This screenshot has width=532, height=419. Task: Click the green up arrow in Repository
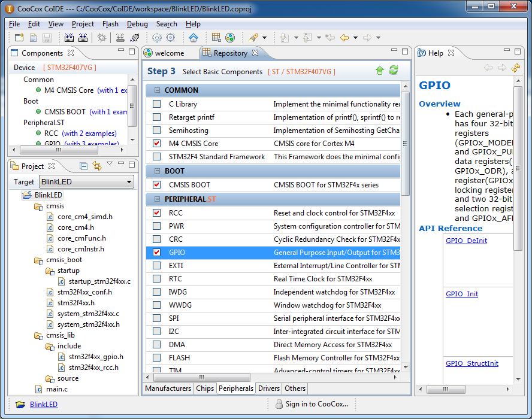pos(380,71)
